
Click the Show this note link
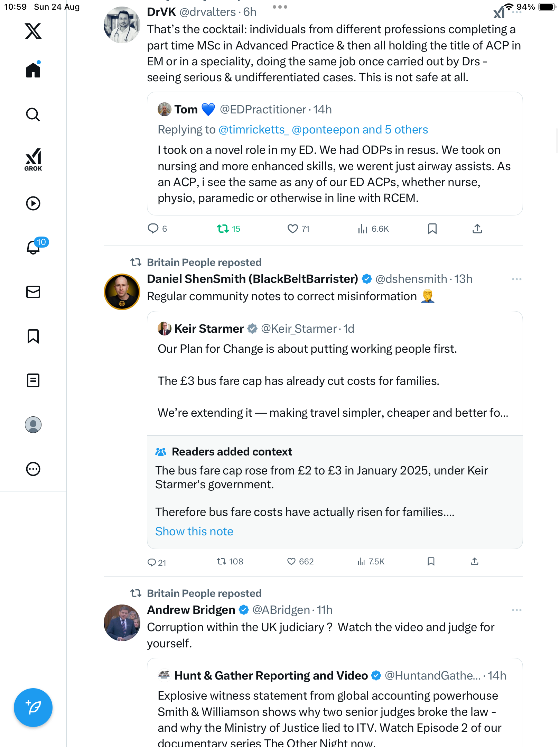[194, 531]
